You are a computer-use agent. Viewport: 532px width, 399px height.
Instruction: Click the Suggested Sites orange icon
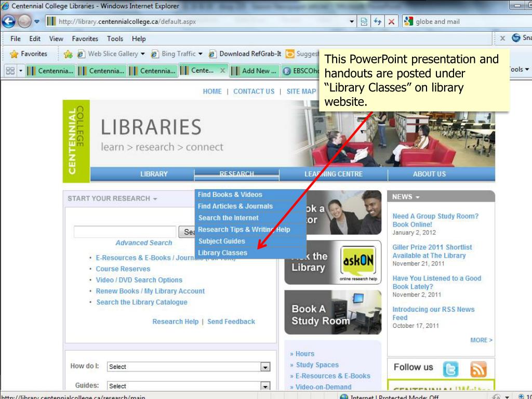point(290,54)
